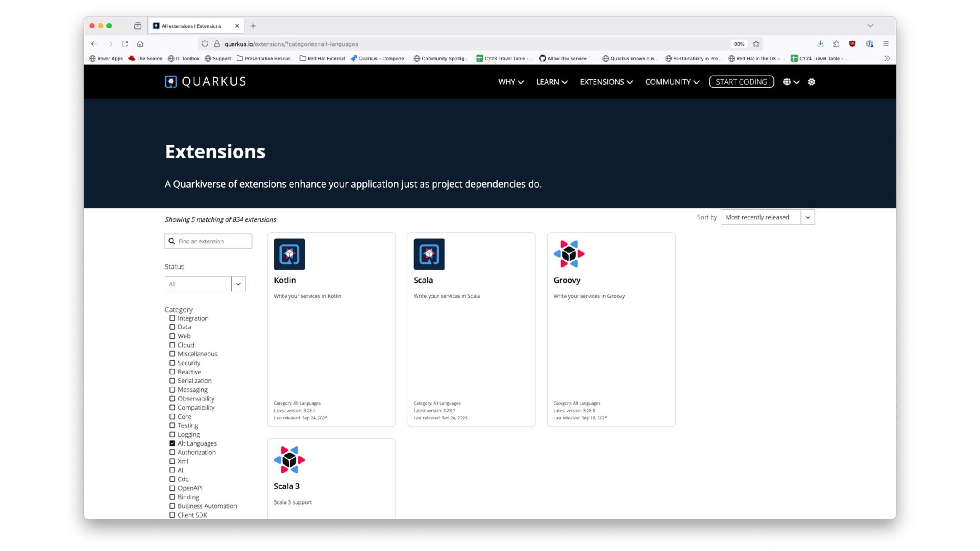Open the Sort by dropdown
The image size is (980, 551).
click(x=768, y=217)
